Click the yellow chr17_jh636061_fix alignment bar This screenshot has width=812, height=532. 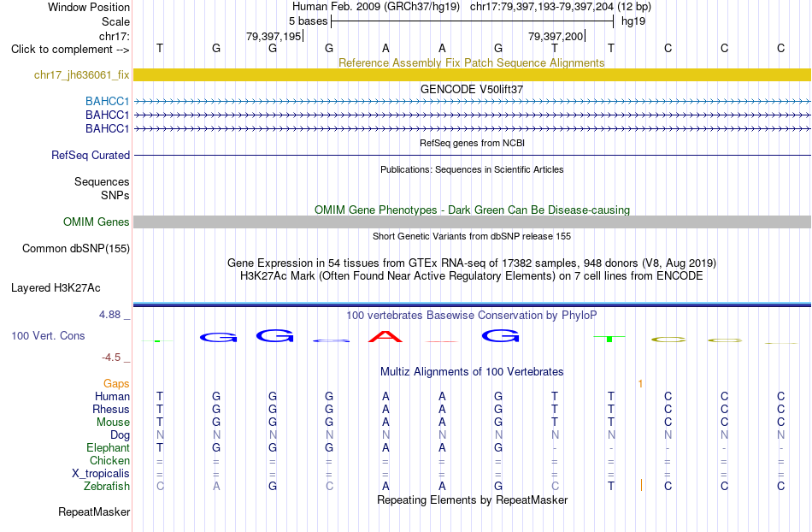click(x=472, y=74)
